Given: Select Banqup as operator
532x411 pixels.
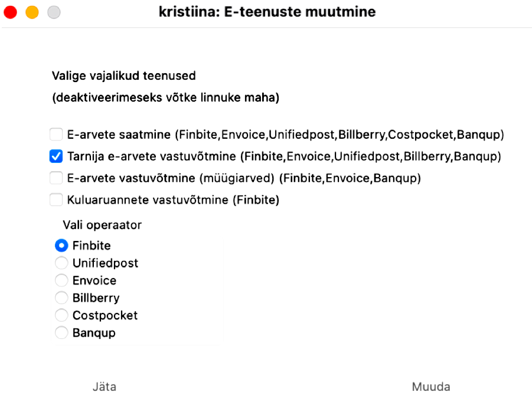Looking at the screenshot, I should pos(61,332).
